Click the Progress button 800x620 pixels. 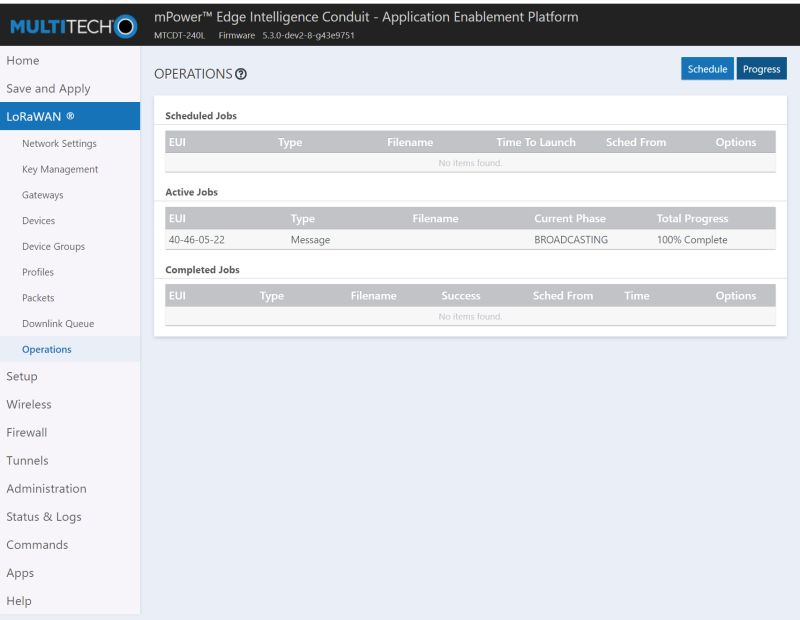click(x=761, y=69)
